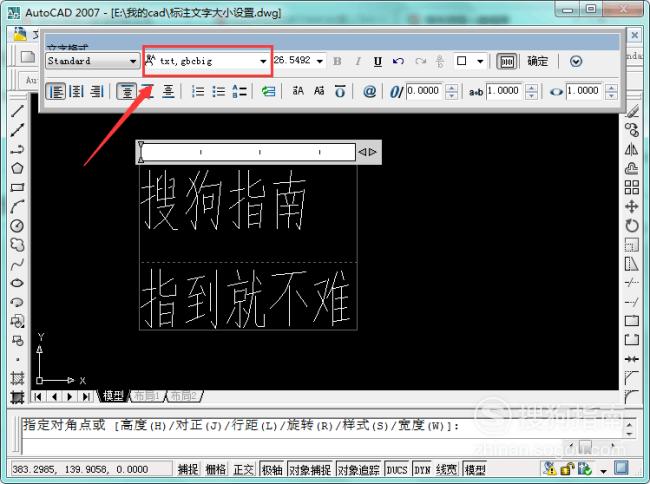The image size is (650, 484).
Task: Select the Ellipse draw tool
Action: coord(17,283)
